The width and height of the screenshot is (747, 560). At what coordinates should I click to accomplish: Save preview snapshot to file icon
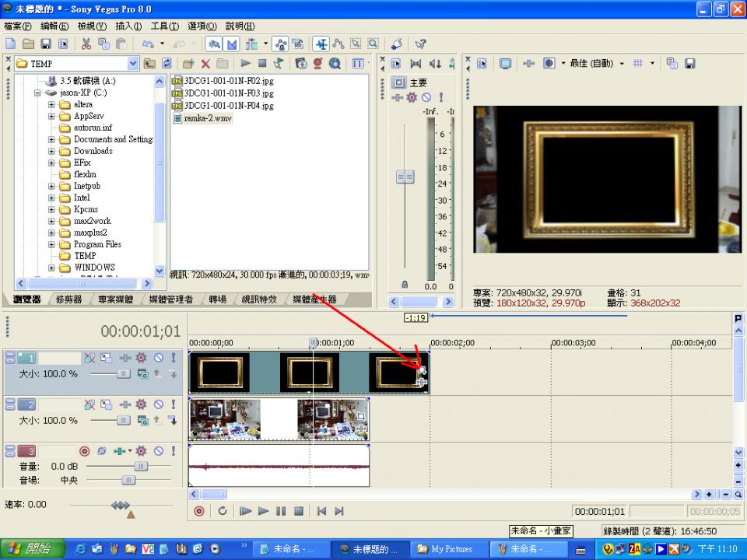pos(689,64)
